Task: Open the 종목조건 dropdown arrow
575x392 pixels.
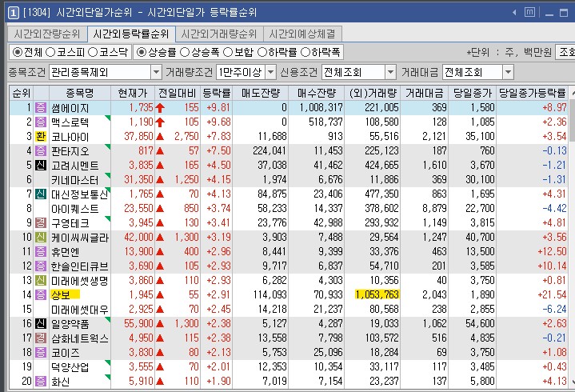Action: [156, 72]
